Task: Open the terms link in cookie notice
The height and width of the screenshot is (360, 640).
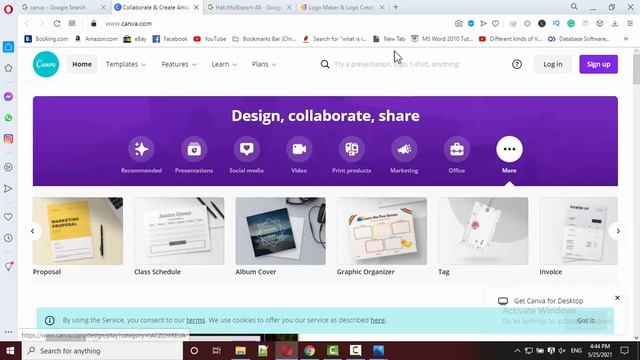Action: click(x=196, y=320)
